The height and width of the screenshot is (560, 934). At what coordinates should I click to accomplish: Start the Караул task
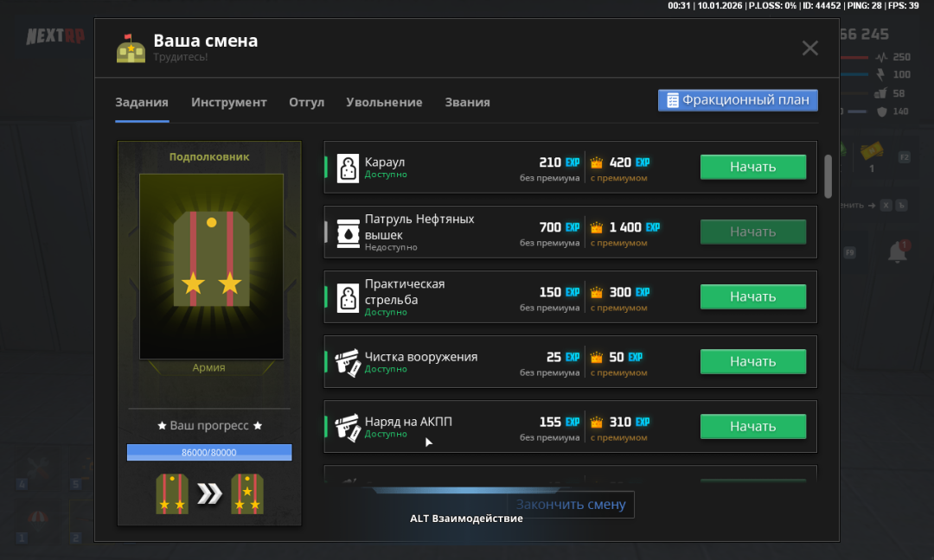752,167
